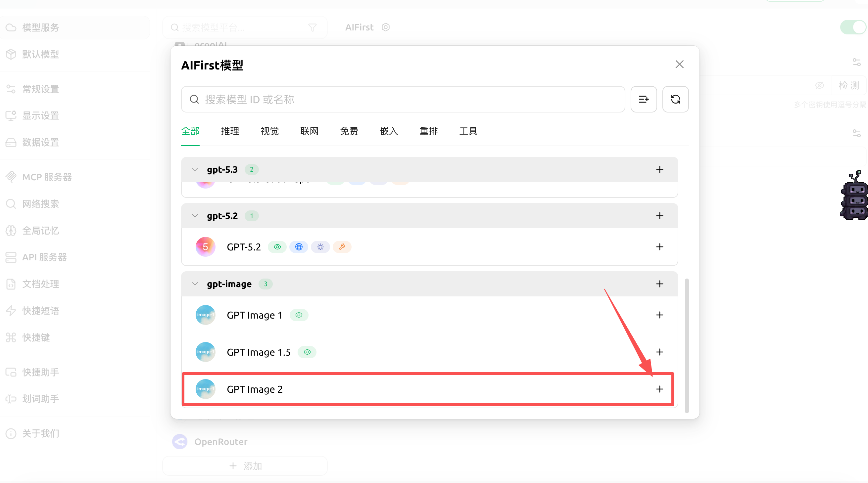Collapse the gpt-image group
The height and width of the screenshot is (483, 868).
[195, 284]
